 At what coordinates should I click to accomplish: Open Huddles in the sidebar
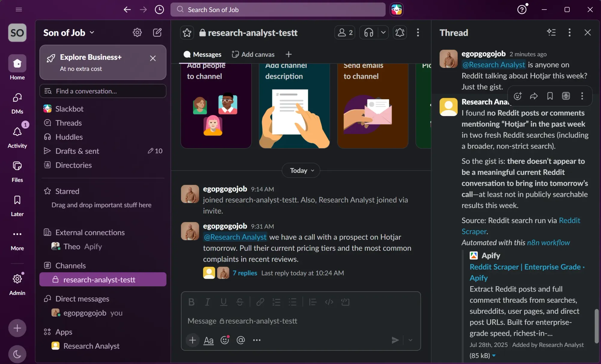103,137
